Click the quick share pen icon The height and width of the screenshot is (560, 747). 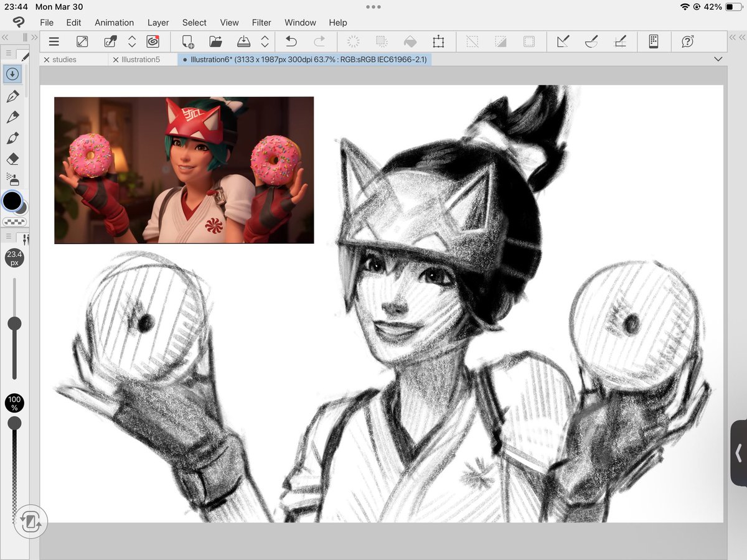[x=110, y=42]
